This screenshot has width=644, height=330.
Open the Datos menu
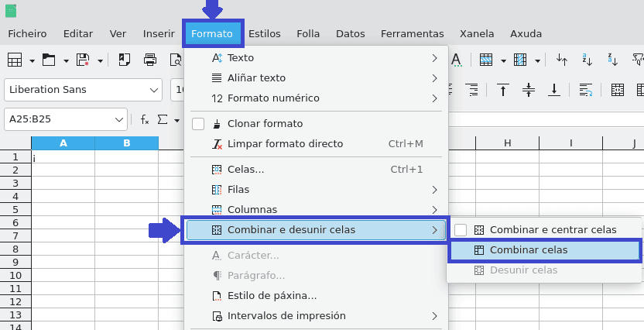[x=351, y=34]
